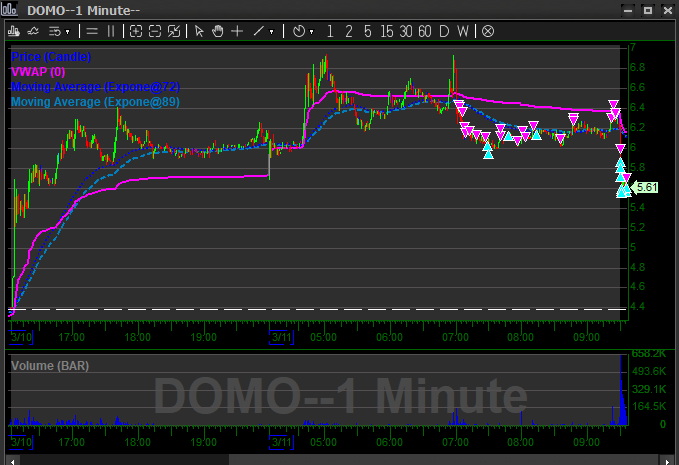Switch to the 2 minute timeframe
Viewport: 679px width, 465px height.
[x=349, y=31]
